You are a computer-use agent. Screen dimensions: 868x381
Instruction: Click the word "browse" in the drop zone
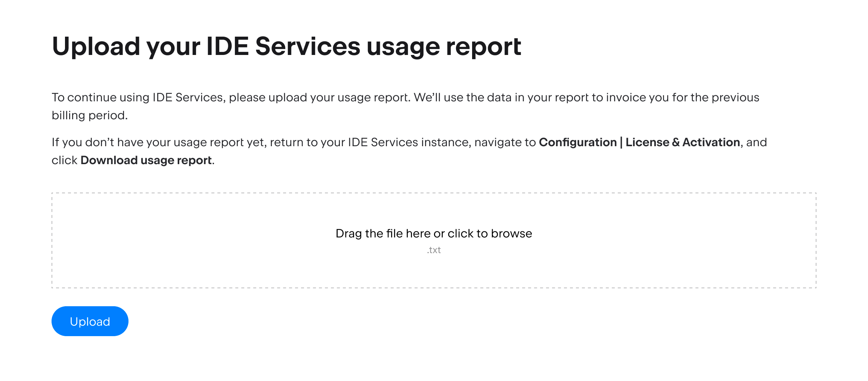coord(513,233)
